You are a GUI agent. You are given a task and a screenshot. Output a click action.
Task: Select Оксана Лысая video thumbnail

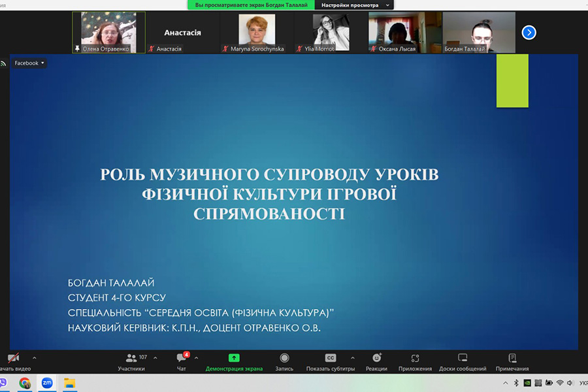tap(404, 32)
